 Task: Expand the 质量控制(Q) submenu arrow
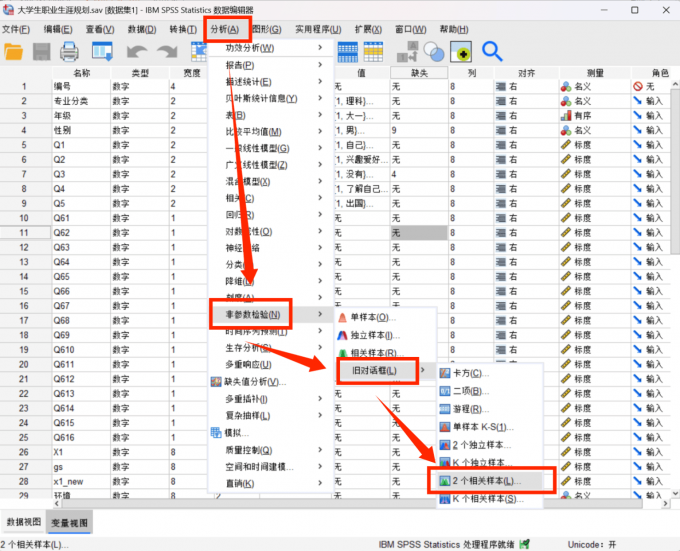320,450
